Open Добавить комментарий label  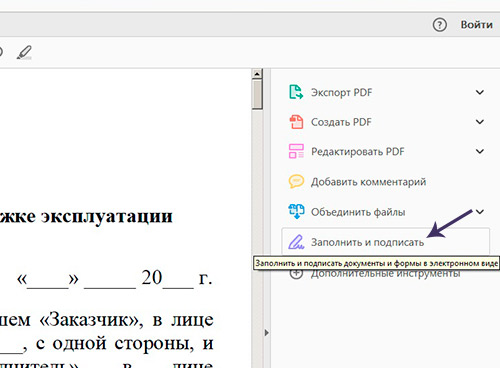click(x=368, y=182)
